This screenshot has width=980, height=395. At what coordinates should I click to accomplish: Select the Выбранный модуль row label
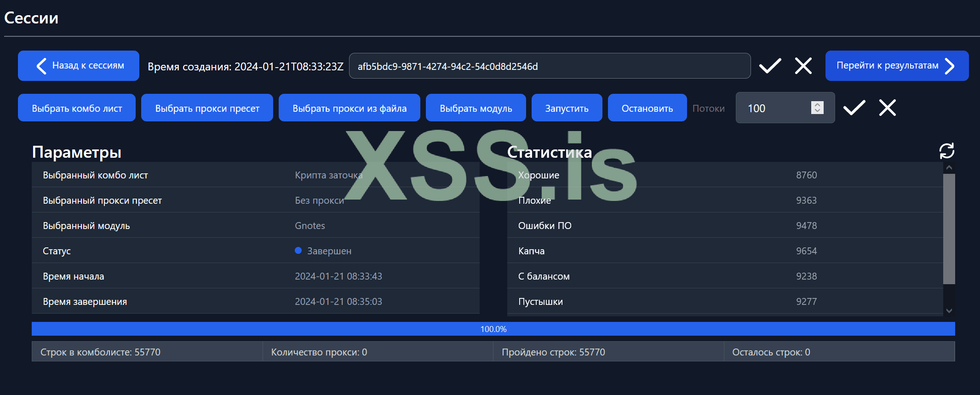86,226
